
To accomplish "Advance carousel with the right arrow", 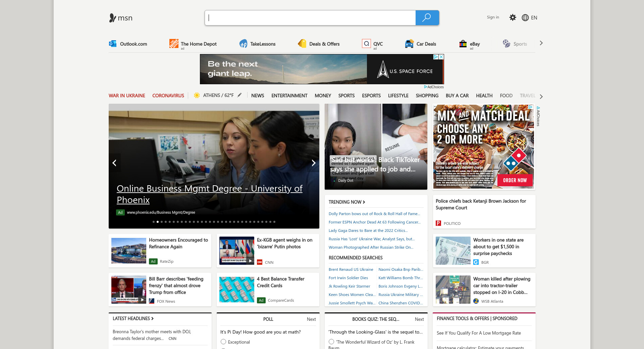I will coord(313,163).
